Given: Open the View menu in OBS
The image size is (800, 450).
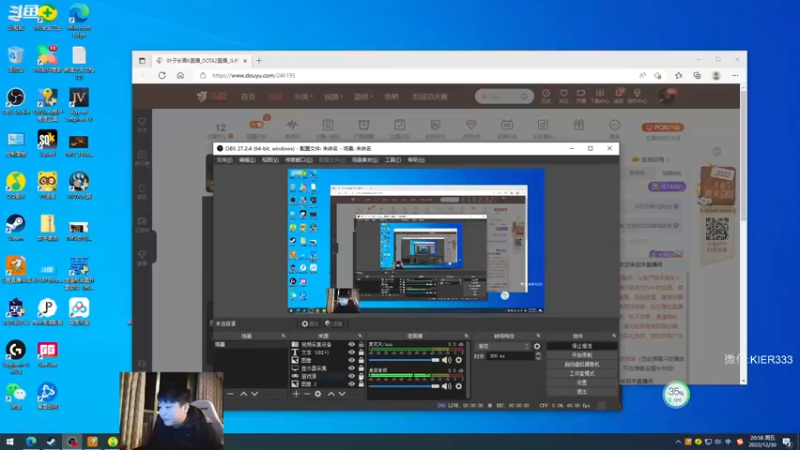Looking at the screenshot, I should pyautogui.click(x=270, y=160).
